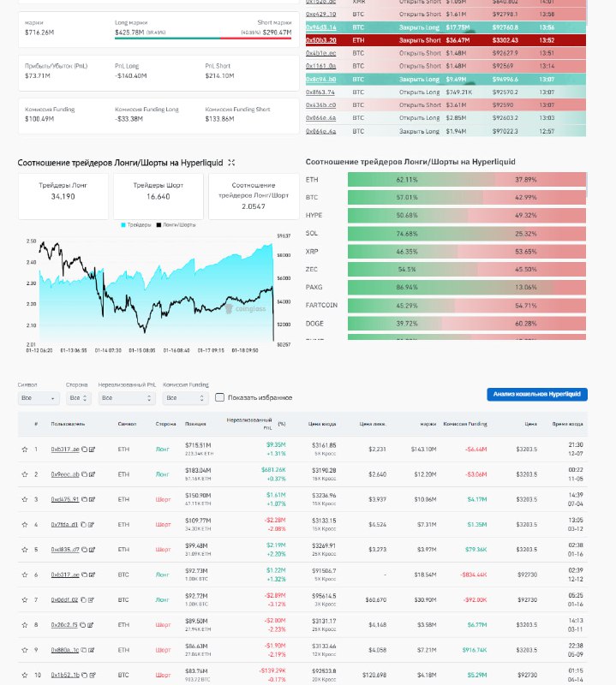Click the PAXG long/short ratio bar
Image resolution: width=616 pixels, height=685 pixels.
click(467, 287)
